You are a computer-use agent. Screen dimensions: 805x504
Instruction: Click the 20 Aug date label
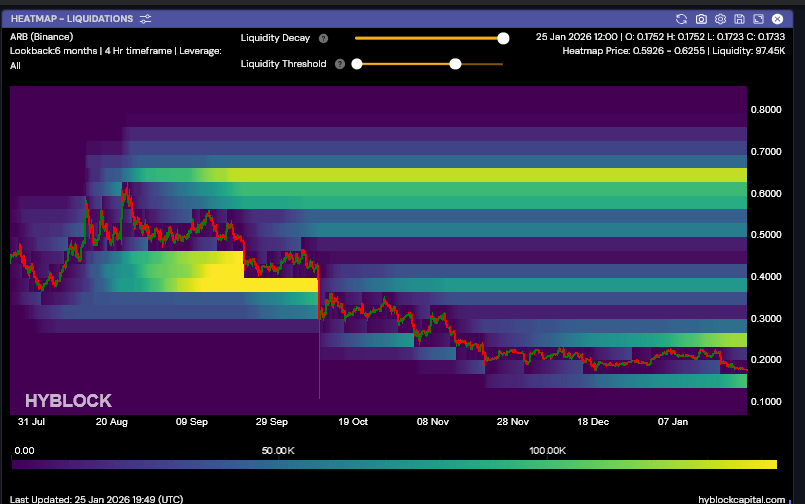tap(111, 422)
